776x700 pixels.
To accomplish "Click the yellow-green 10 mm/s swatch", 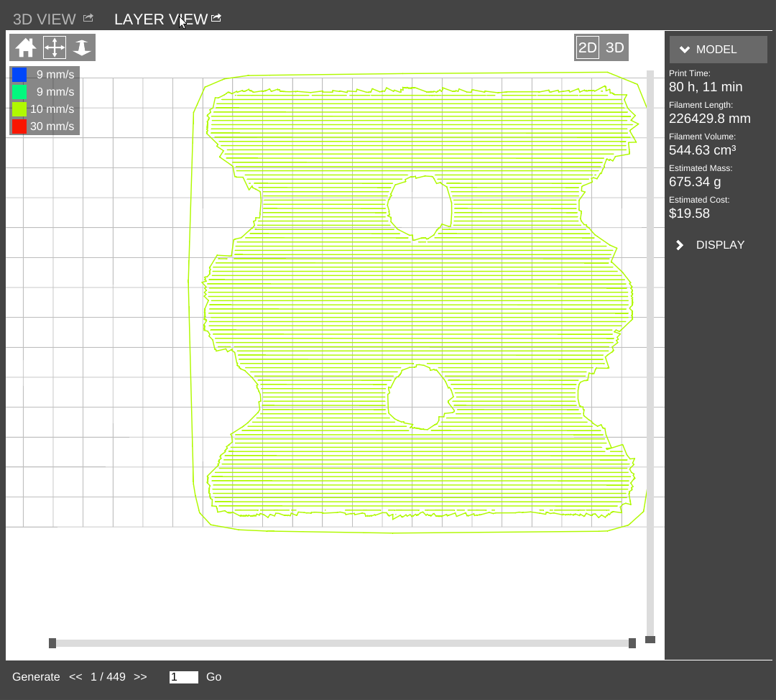I will 19,109.
